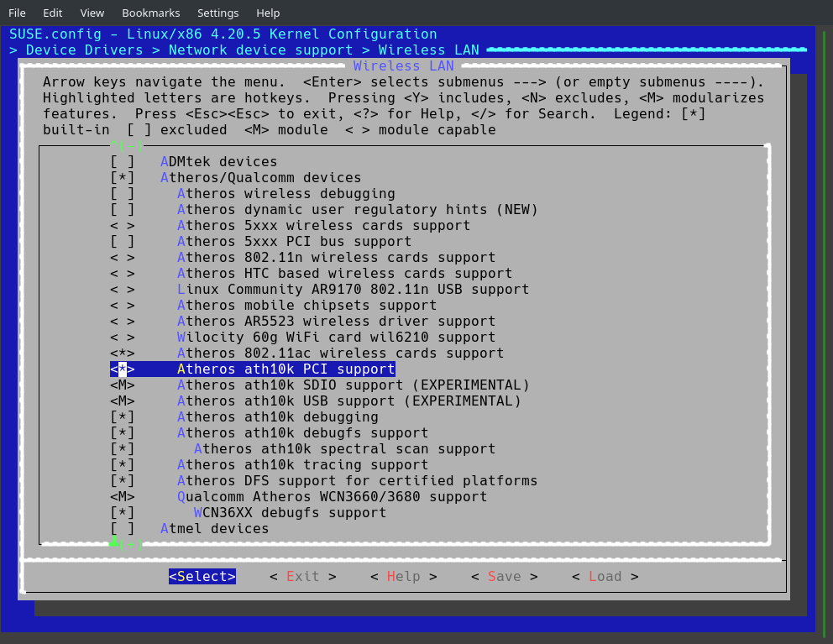
Task: Click 'Device Drivers' in the breadcrumb path
Action: (85, 50)
